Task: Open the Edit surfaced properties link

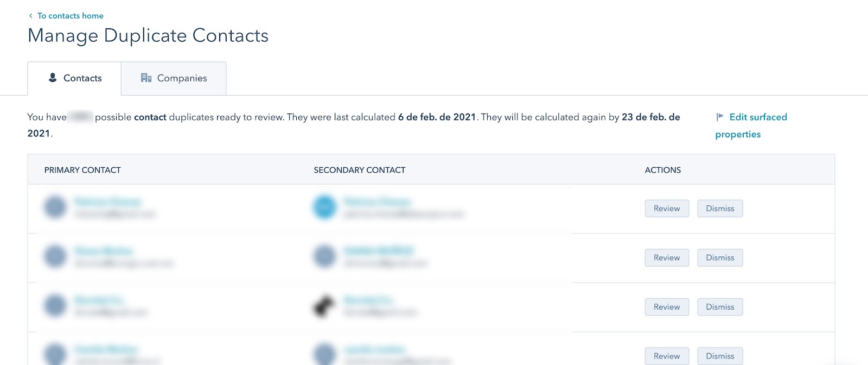Action: [751, 125]
